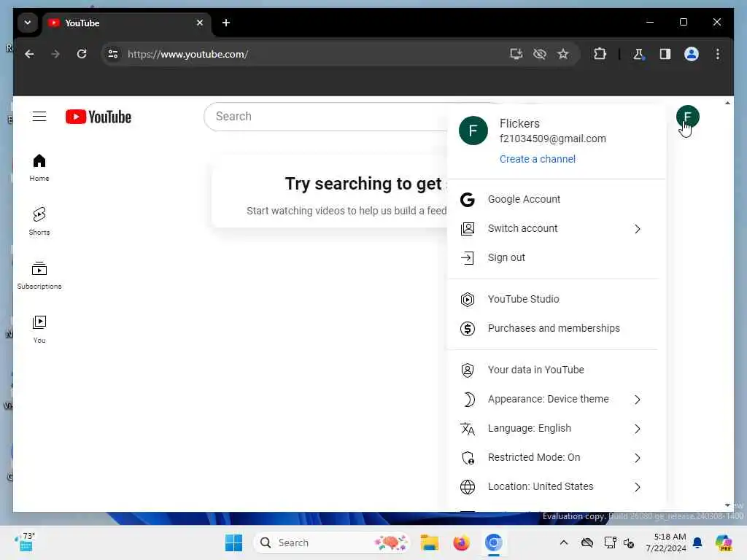Screen dimensions: 747x560
Task: Click the green F avatar in the top right
Action: [687, 117]
